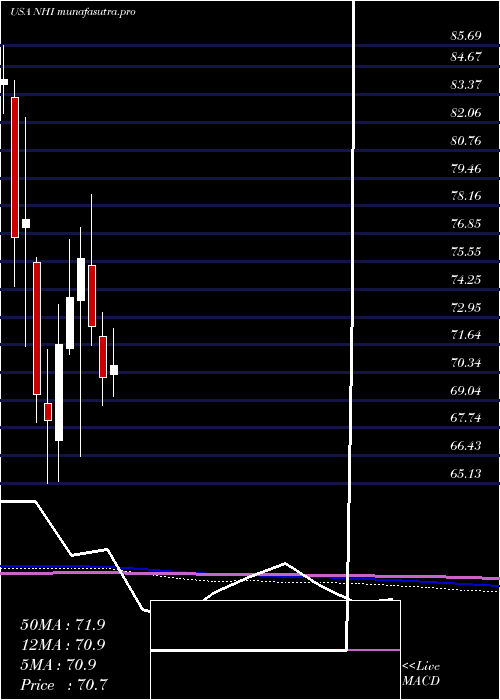Click the USA NHI munafasutra.pro chart title
Image resolution: width=500 pixels, height=700 pixels.
pyautogui.click(x=72, y=12)
